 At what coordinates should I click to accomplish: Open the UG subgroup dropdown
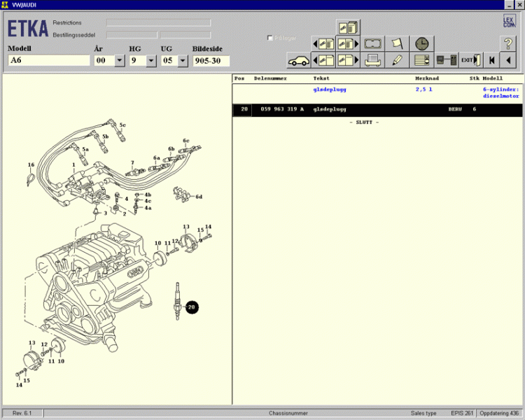pos(183,61)
